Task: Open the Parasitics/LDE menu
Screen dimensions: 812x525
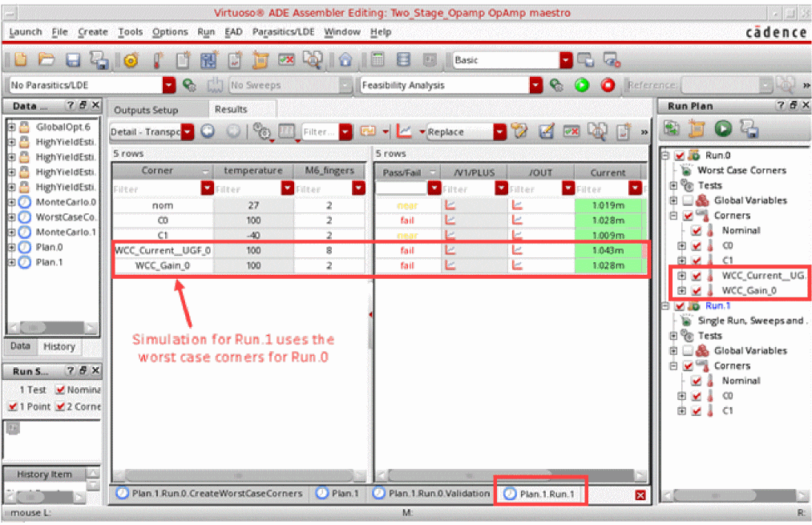Action: (285, 32)
